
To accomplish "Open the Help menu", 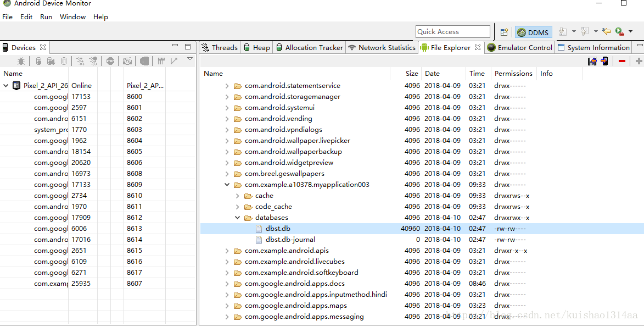I will tap(100, 17).
